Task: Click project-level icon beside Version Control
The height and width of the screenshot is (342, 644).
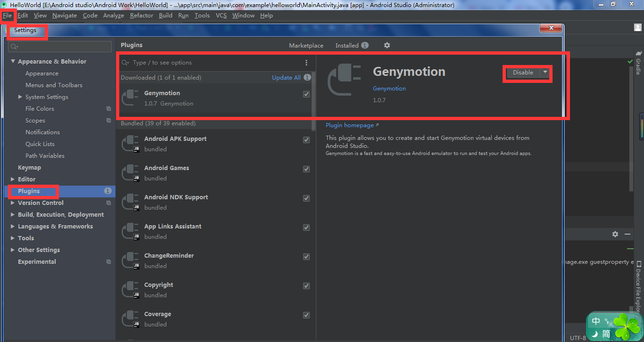Action: [x=109, y=203]
